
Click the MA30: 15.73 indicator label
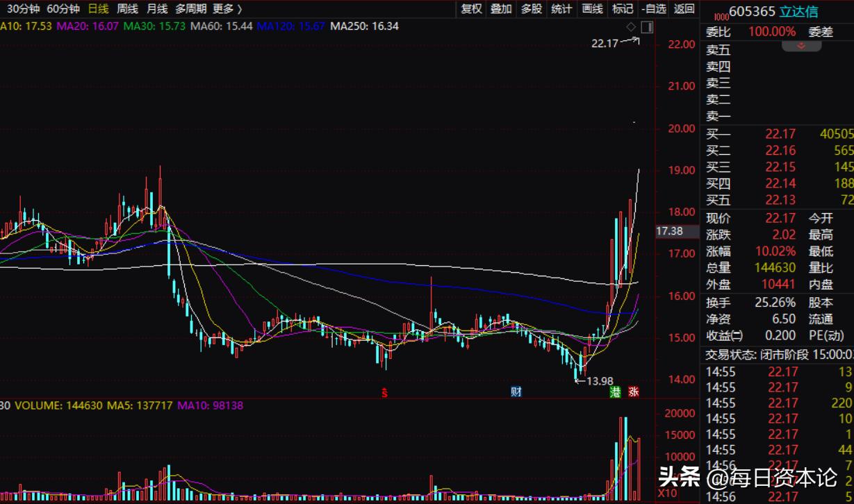click(155, 26)
